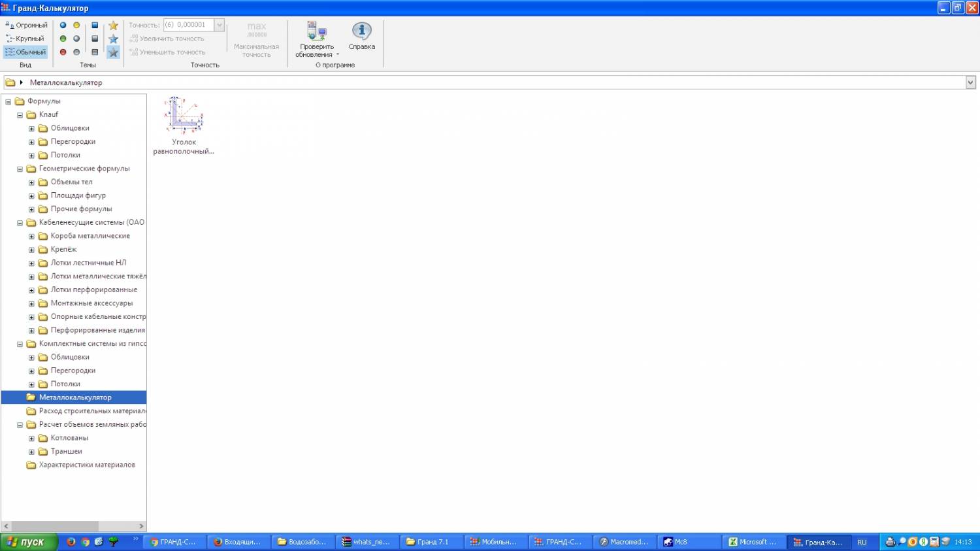
Task: Open the пуск Start button
Action: tap(29, 542)
